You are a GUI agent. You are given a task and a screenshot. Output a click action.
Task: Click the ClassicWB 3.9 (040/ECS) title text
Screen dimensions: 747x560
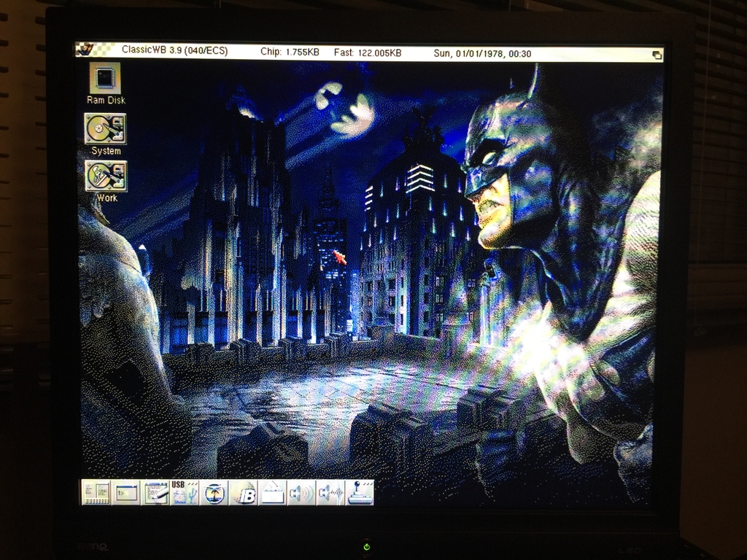(175, 50)
